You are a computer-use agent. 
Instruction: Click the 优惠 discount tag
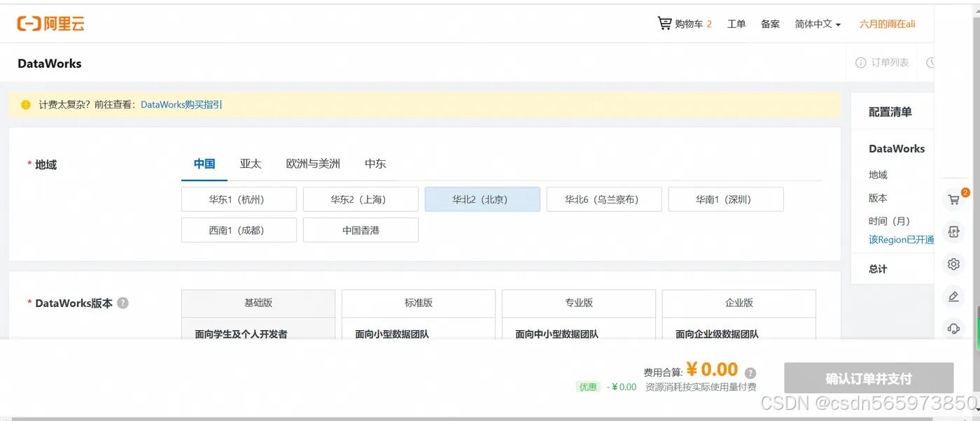(588, 387)
